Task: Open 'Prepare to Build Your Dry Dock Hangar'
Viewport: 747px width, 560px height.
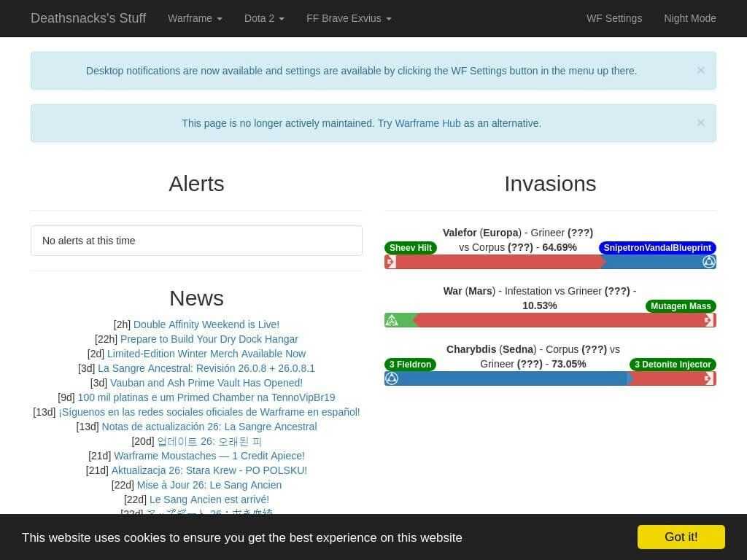Action: click(209, 339)
